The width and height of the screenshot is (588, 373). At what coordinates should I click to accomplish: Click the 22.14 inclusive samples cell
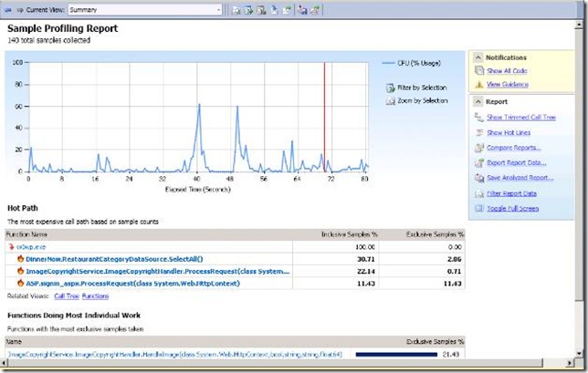point(335,271)
